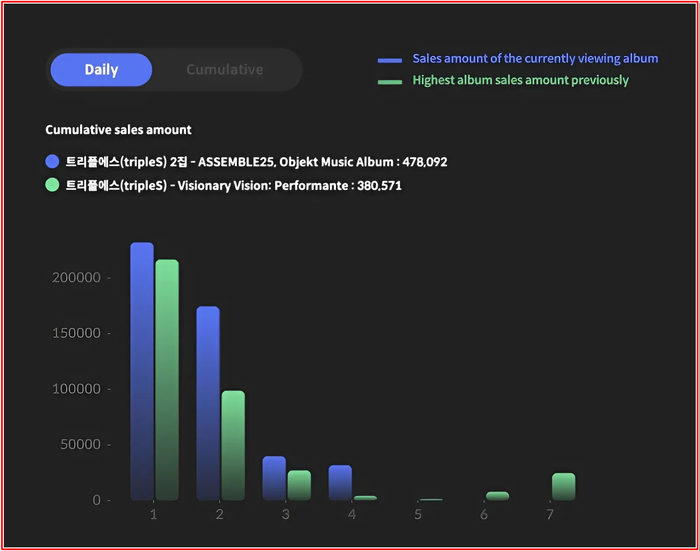Click x-axis label 4

pyautogui.click(x=352, y=514)
